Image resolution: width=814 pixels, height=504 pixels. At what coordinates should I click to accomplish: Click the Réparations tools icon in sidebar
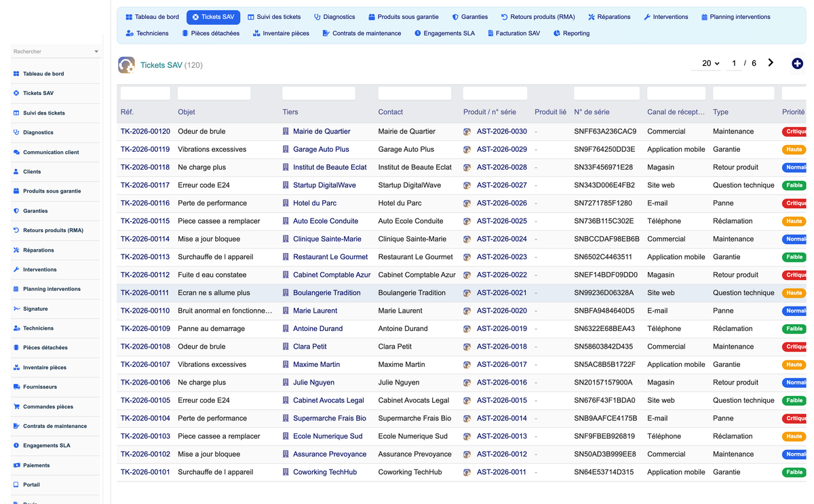16,250
